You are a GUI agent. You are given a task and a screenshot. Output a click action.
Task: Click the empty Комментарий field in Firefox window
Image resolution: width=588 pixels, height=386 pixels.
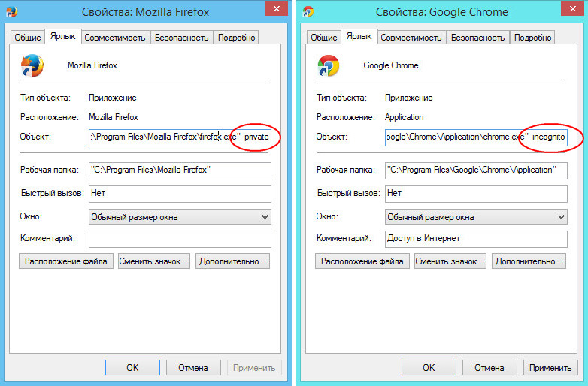tap(180, 239)
